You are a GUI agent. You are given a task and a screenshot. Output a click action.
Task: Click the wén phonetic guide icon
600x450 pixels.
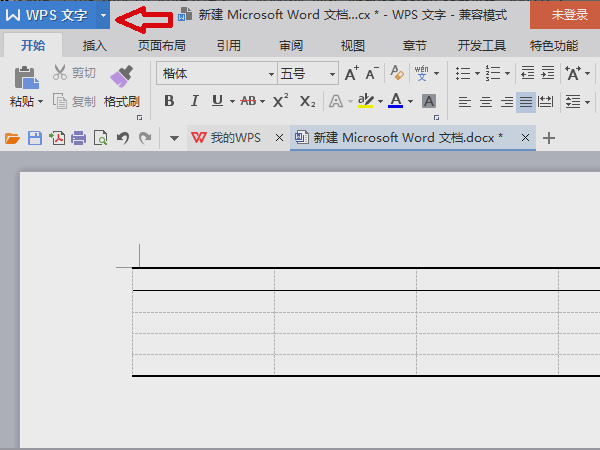click(x=422, y=73)
